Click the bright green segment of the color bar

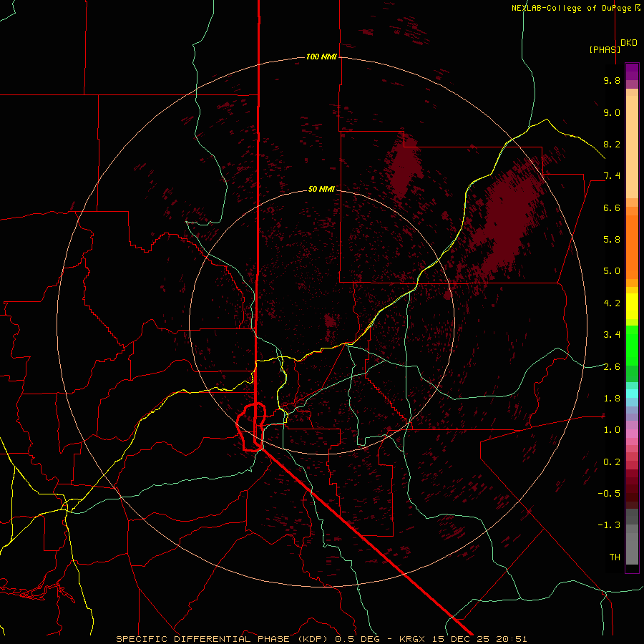(632, 346)
